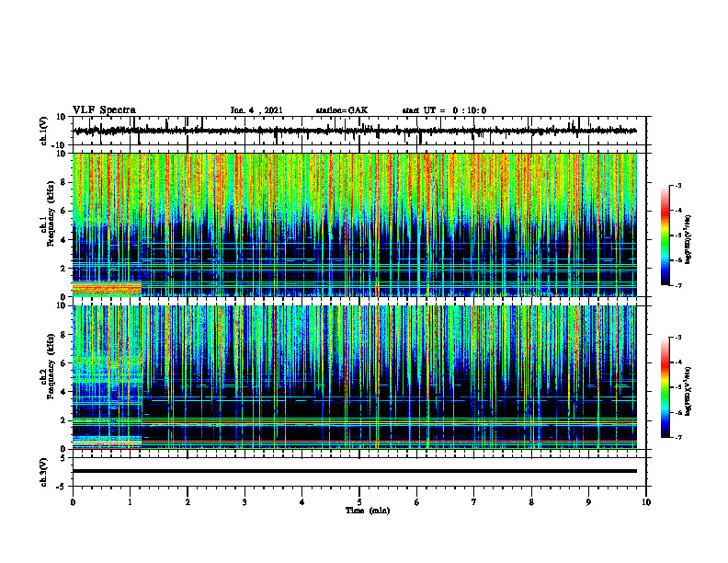The height and width of the screenshot is (563, 728).
Task: Click the "-7" label on ch.2 colorbar
Action: point(677,437)
